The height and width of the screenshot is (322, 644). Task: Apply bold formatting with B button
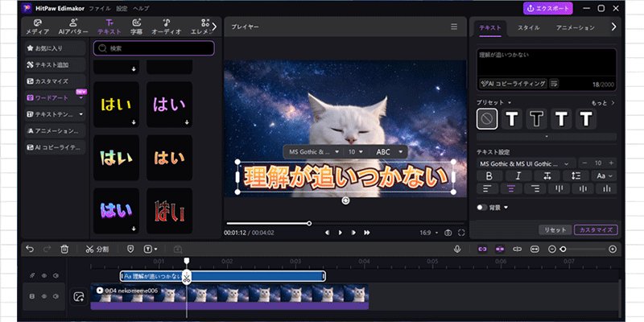pyautogui.click(x=489, y=175)
